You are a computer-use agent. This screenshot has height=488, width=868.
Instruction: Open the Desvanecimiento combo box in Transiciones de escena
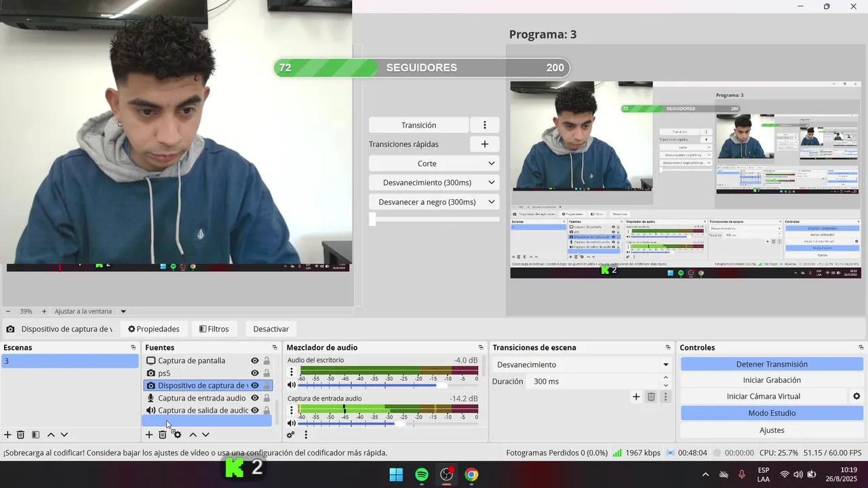pos(583,365)
